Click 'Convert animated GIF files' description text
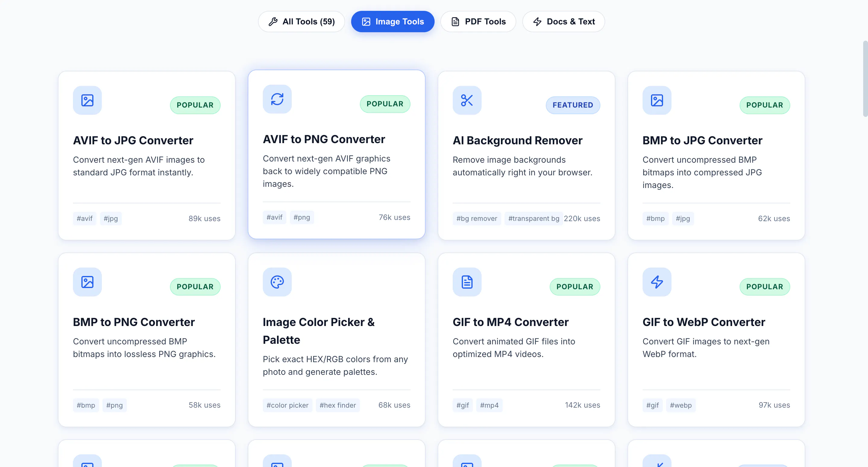This screenshot has width=868, height=467. point(514,348)
